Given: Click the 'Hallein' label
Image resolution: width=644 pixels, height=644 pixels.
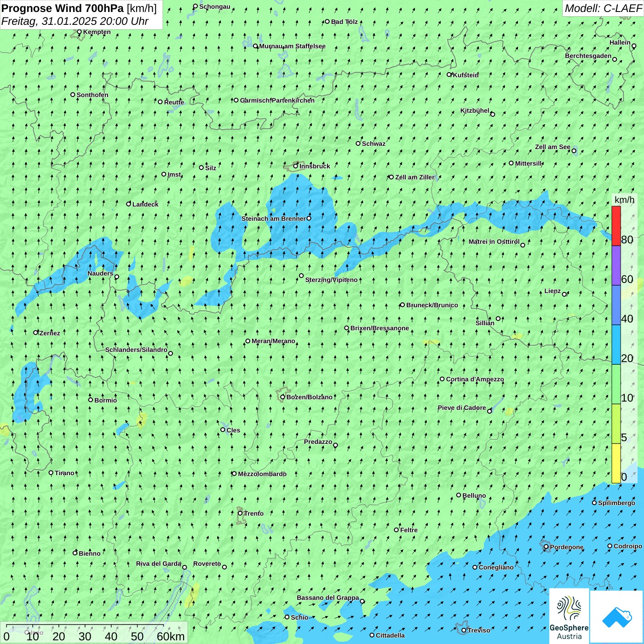Looking at the screenshot, I should click(620, 42).
